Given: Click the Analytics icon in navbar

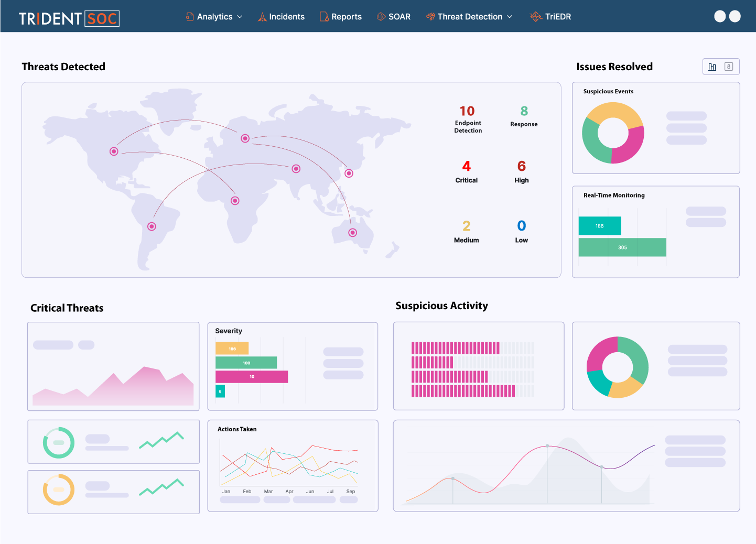Looking at the screenshot, I should pos(190,17).
